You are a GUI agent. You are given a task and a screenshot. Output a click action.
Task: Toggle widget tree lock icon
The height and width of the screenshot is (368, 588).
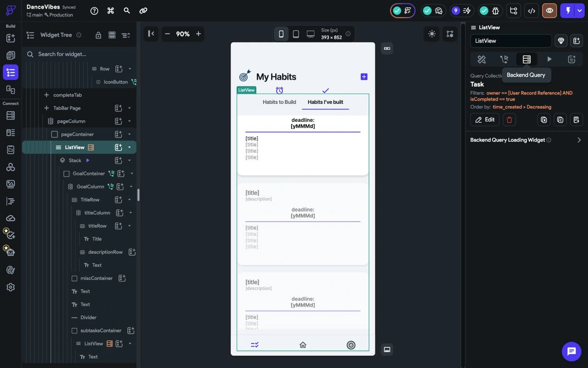pos(98,35)
